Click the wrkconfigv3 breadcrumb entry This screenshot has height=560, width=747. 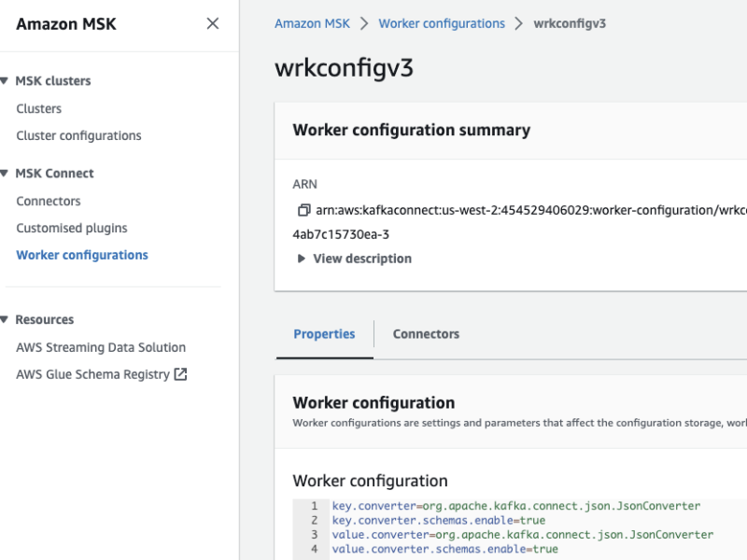[x=570, y=23]
